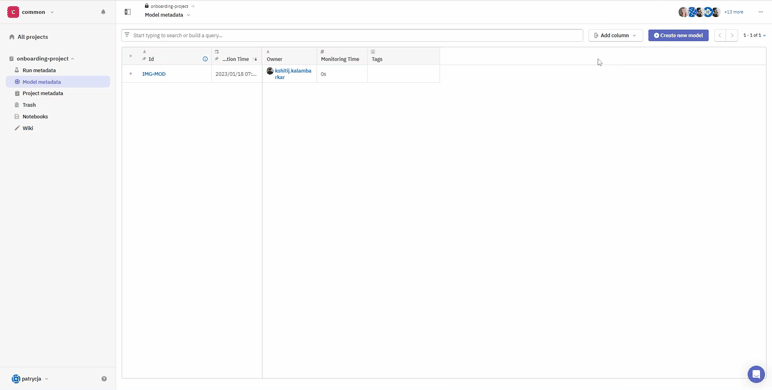
Task: Click Create new model button
Action: [678, 35]
